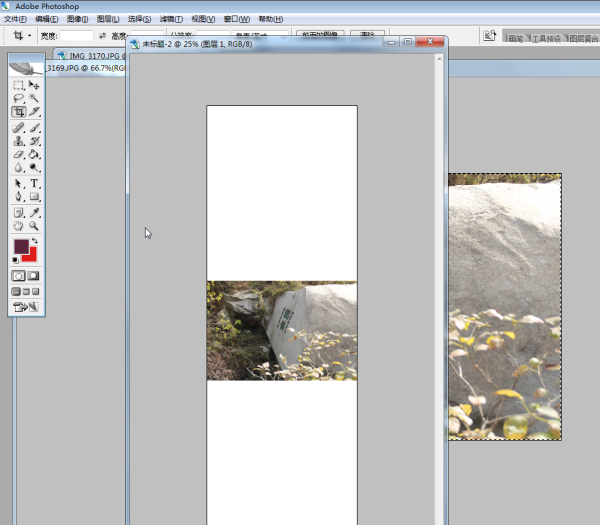Viewport: 600px width, 525px height.
Task: Select the Eraser tool
Action: click(18, 154)
